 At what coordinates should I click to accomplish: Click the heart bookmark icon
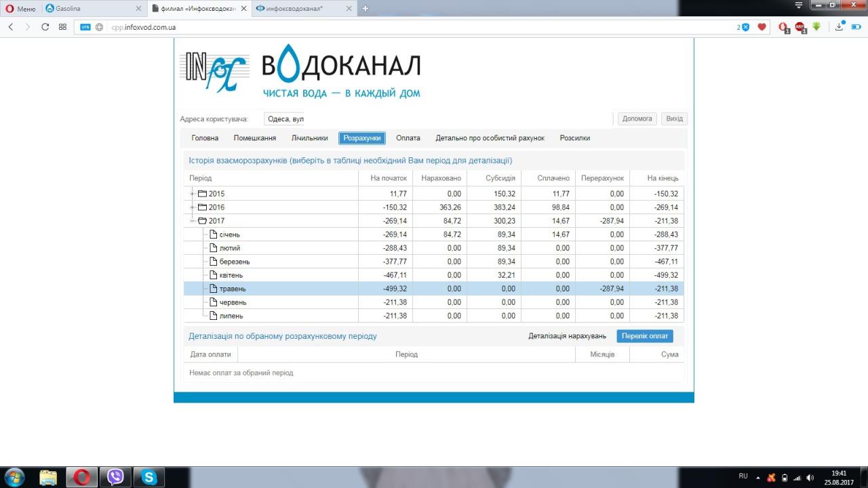coord(762,27)
